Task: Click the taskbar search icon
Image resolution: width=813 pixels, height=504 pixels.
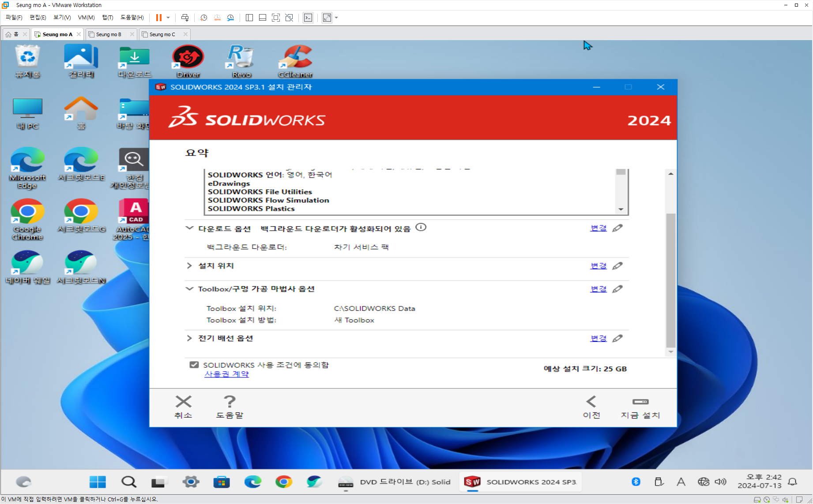Action: [129, 482]
